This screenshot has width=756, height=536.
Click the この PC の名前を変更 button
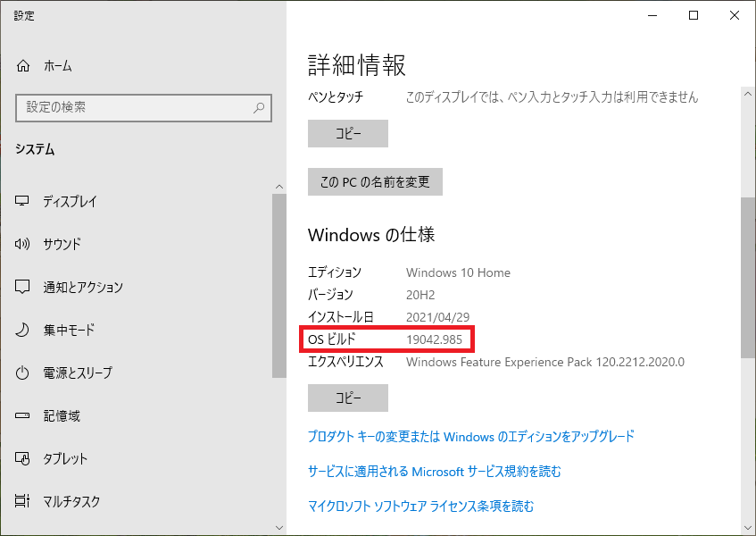(x=375, y=182)
